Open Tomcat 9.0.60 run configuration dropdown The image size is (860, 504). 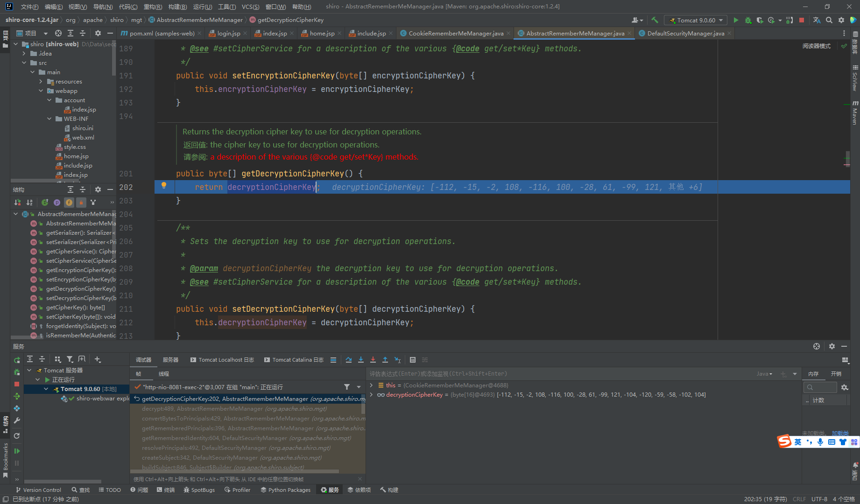coord(696,20)
